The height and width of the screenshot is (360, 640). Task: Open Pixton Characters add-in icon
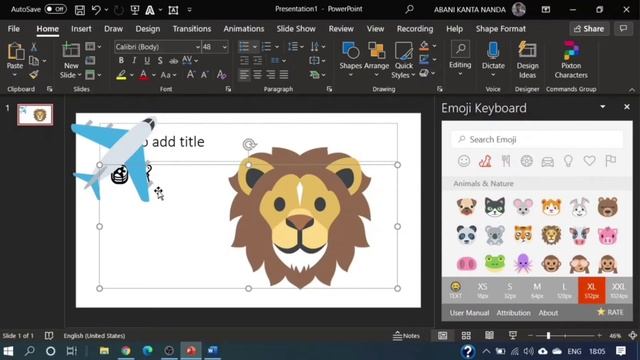tap(571, 51)
